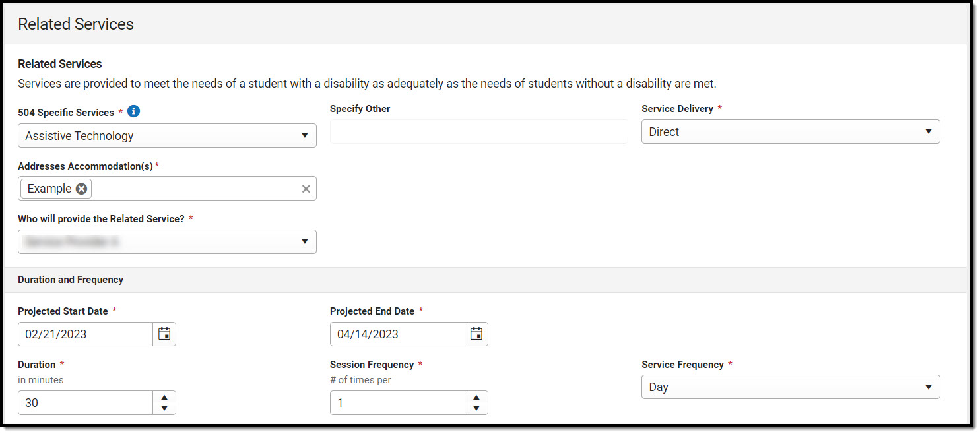
Task: Expand the Service Frequency dropdown
Action: pyautogui.click(x=790, y=387)
